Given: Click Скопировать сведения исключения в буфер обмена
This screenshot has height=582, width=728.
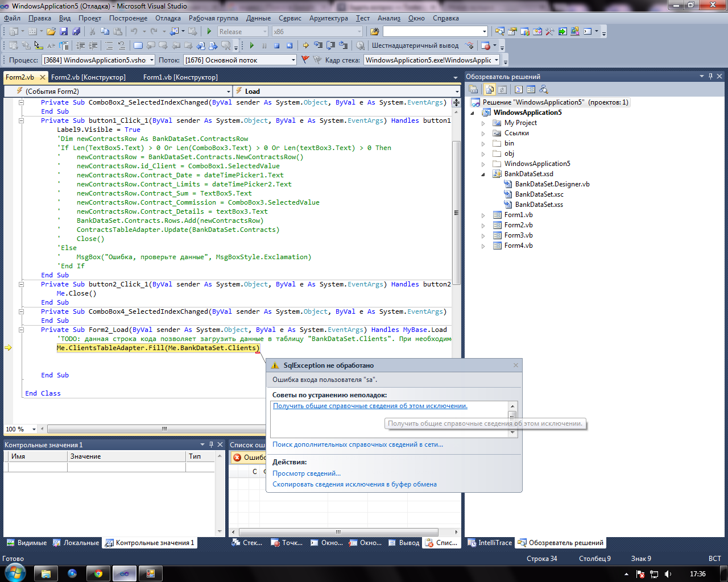Looking at the screenshot, I should [x=354, y=484].
